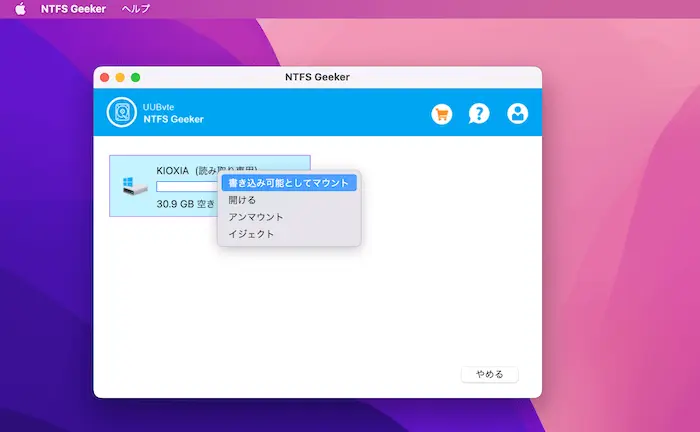Select the KIOXIA Windows drive icon
Screen dimensions: 700x432
(134, 186)
